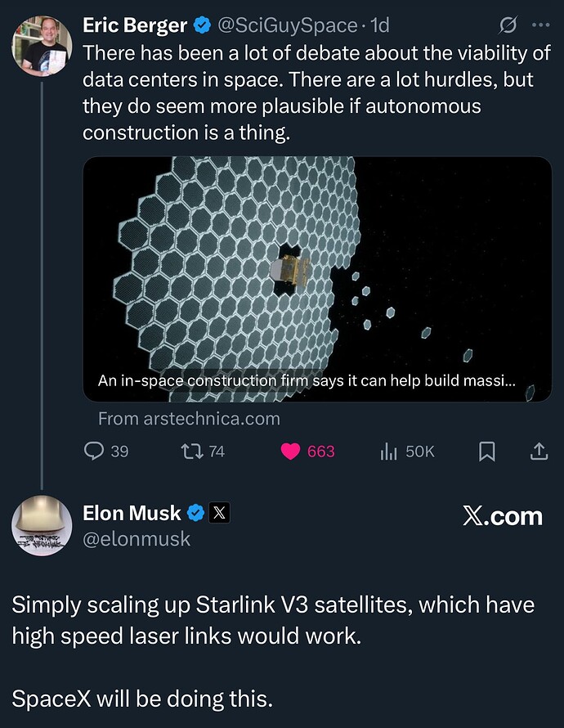The width and height of the screenshot is (564, 728).
Task: View post analytics showing 50K views
Action: tap(388, 451)
